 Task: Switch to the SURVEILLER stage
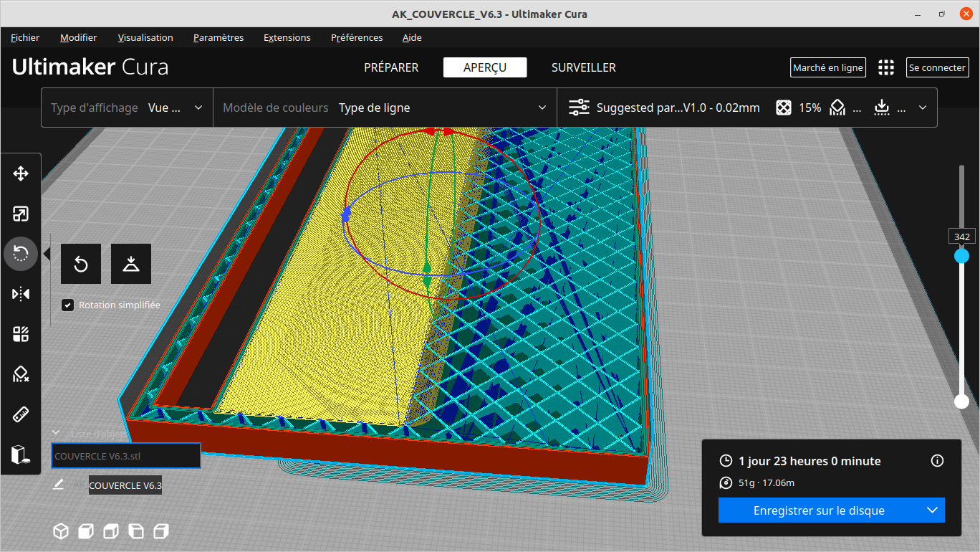584,67
